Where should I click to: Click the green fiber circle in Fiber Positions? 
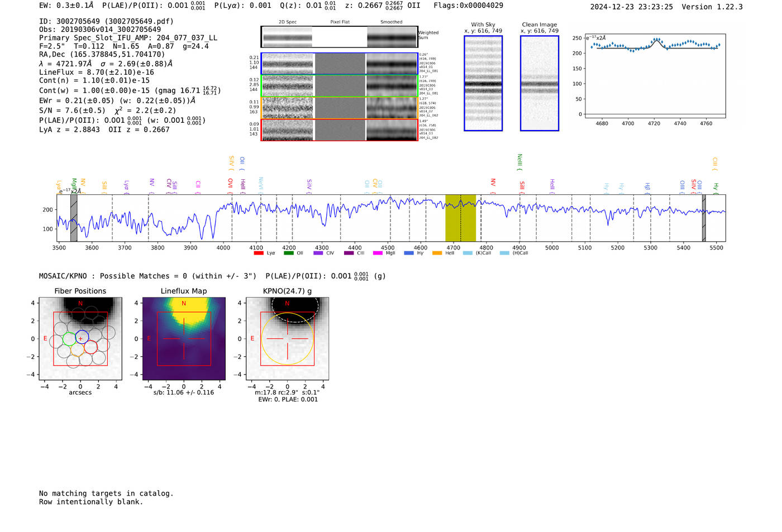pos(69,339)
